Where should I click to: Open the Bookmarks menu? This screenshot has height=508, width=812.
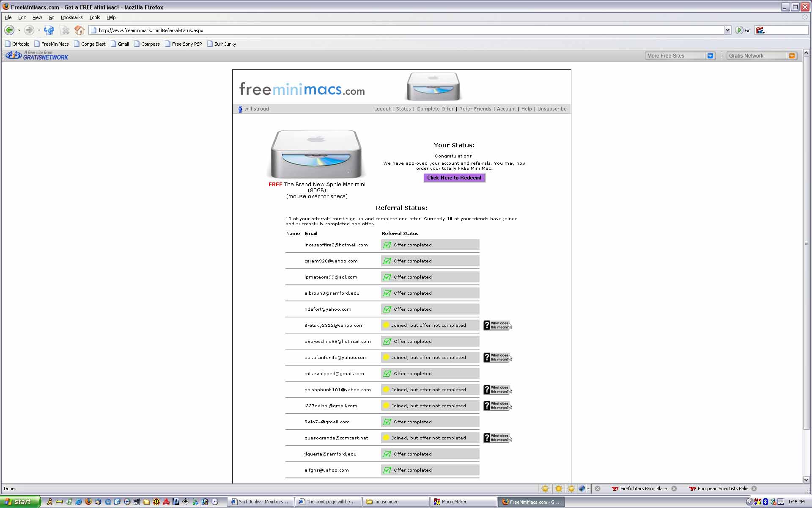tap(71, 17)
